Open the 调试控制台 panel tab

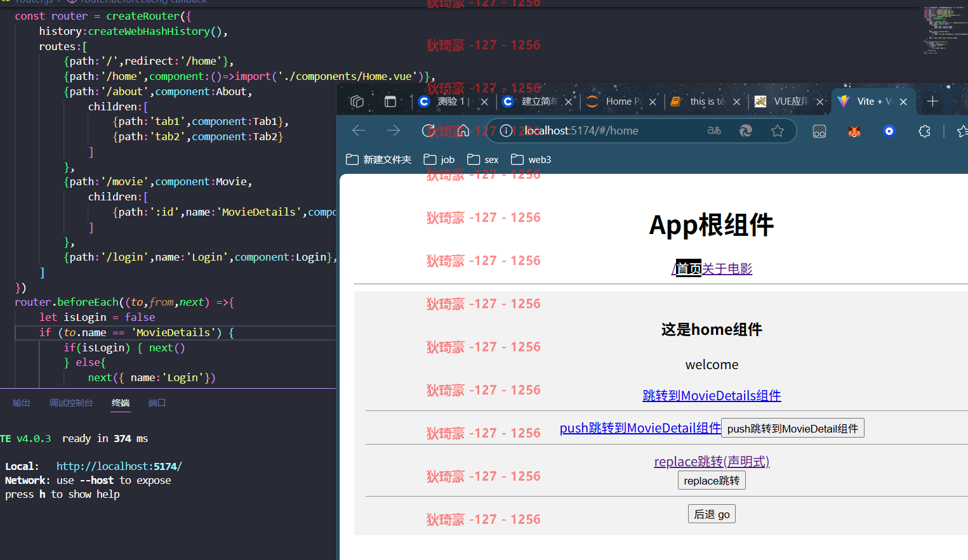click(71, 403)
